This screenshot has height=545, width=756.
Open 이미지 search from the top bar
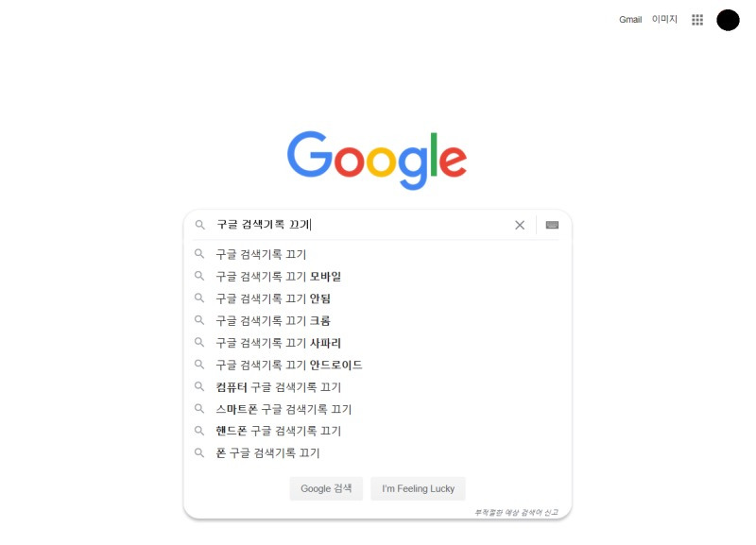click(664, 19)
